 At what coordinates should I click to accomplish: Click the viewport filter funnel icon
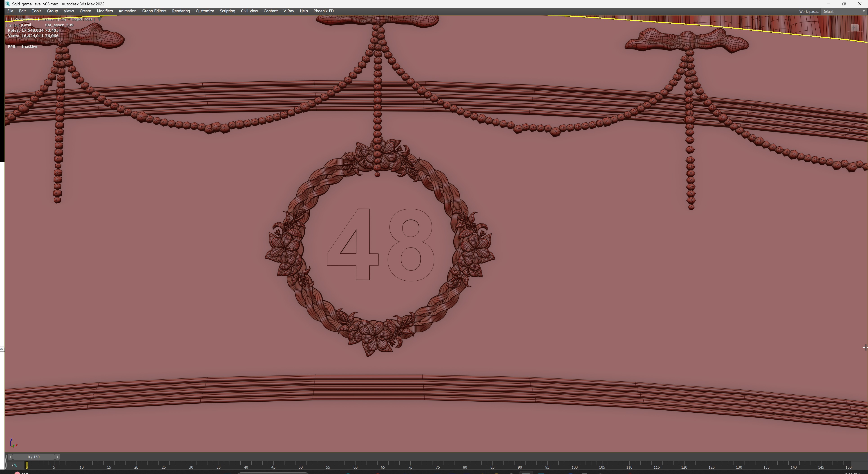[99, 19]
